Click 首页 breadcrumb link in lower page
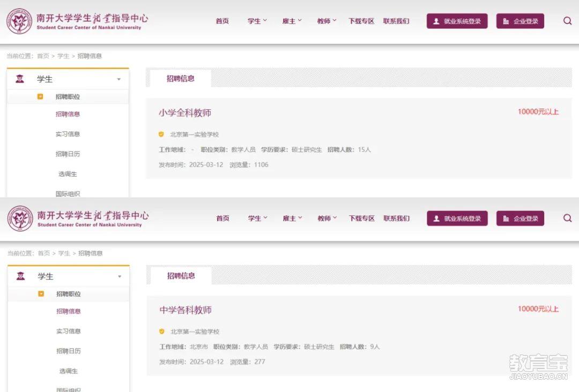Image resolution: width=579 pixels, height=392 pixels. point(44,253)
